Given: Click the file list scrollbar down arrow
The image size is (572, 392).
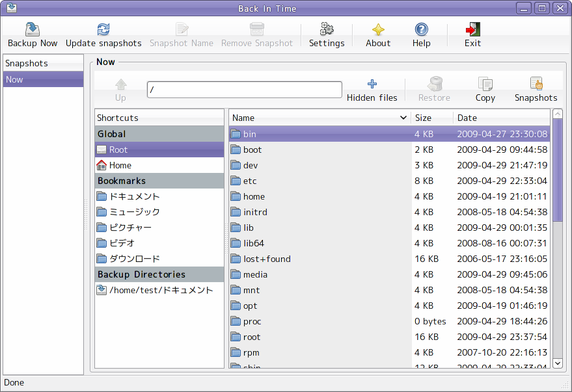Looking at the screenshot, I should (x=558, y=363).
